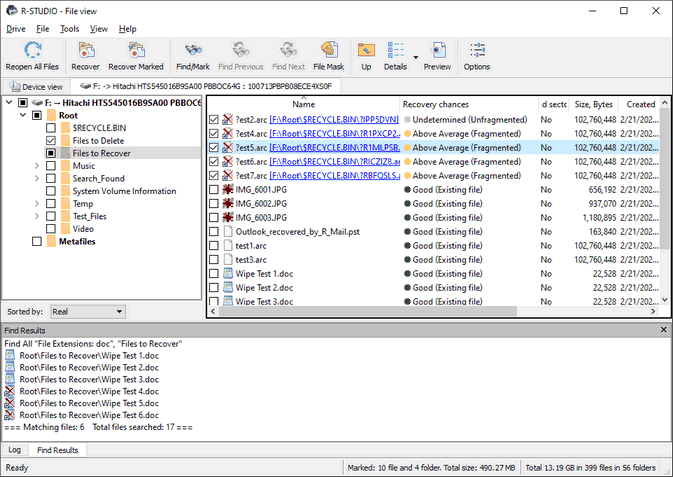Select the F: Hitachi drive file view tab
673x477 pixels.
coord(206,86)
